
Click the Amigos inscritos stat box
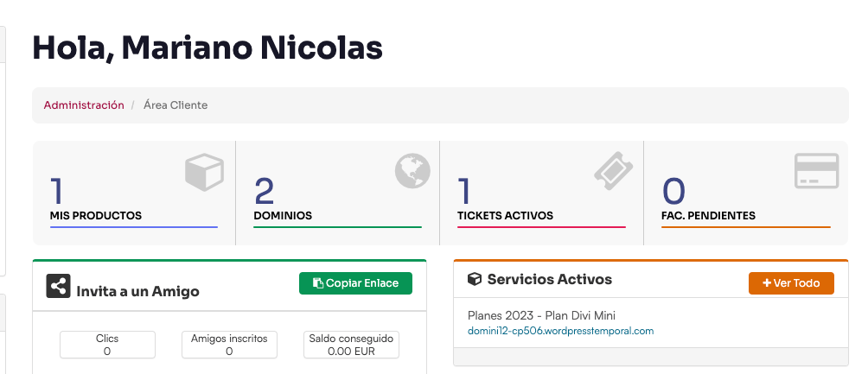pyautogui.click(x=229, y=345)
